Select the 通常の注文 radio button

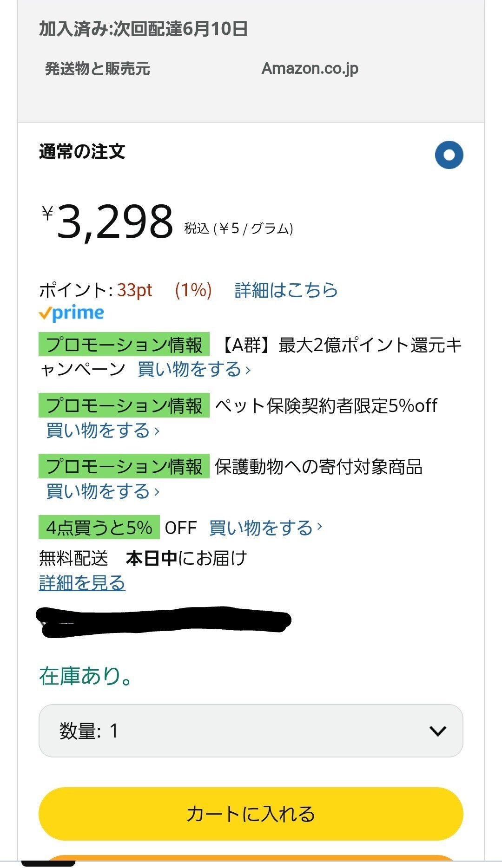pyautogui.click(x=449, y=155)
